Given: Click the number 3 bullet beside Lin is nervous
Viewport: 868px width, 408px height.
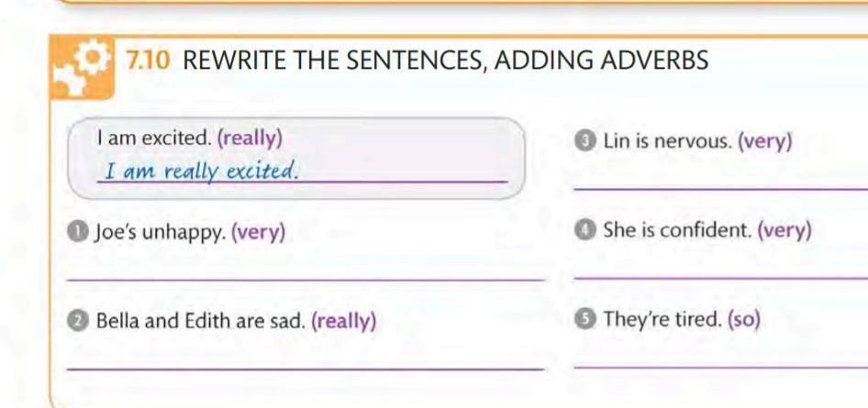Looking at the screenshot, I should click(586, 142).
